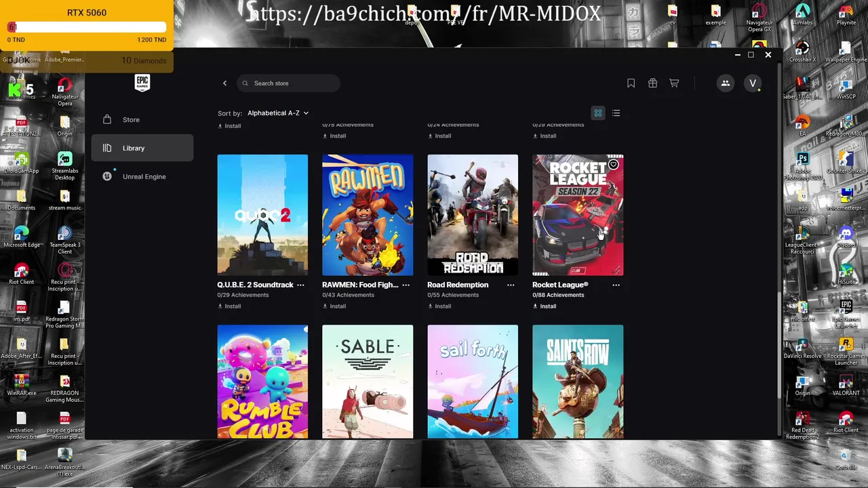Select Rockstar Games Launcher desktop icon
868x488 pixels.
[x=846, y=351]
